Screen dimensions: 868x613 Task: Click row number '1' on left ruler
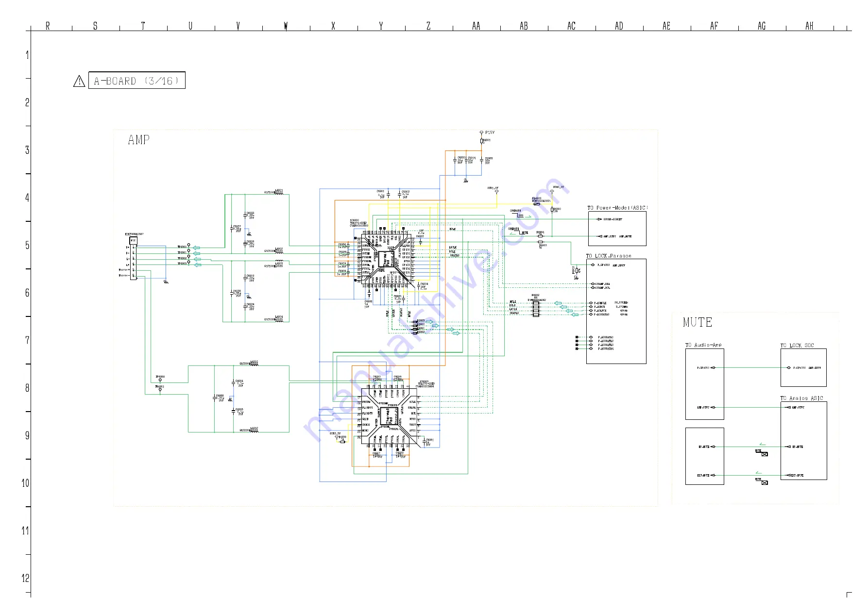coord(27,55)
